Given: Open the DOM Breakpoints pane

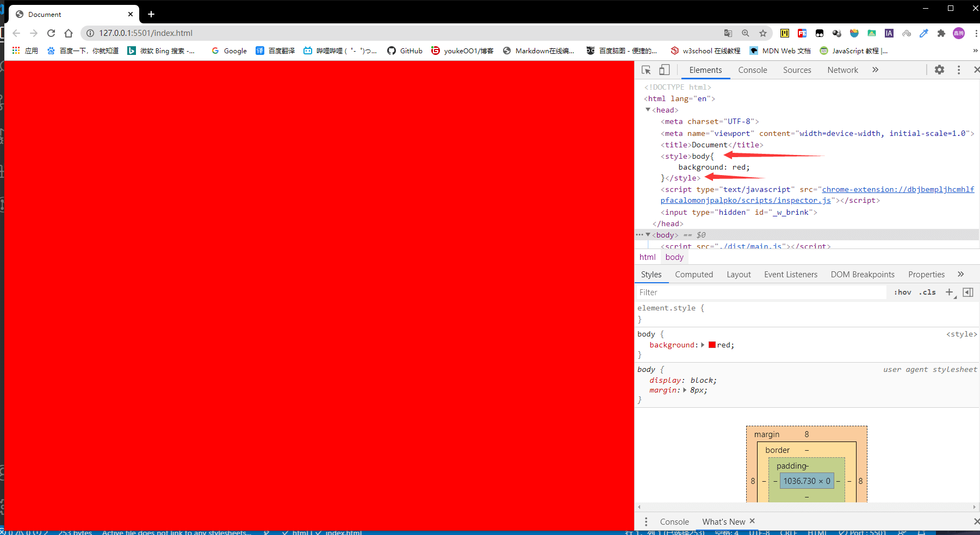Looking at the screenshot, I should 863,275.
